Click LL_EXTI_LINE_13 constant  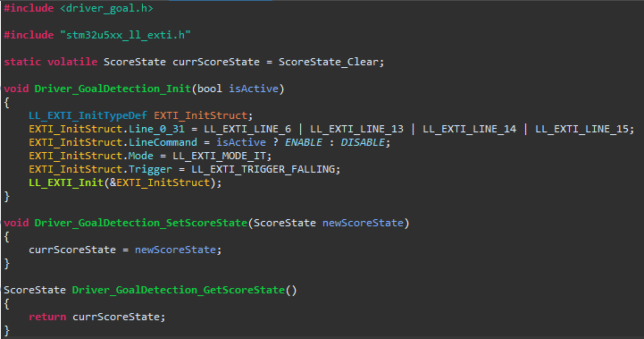tap(356, 129)
